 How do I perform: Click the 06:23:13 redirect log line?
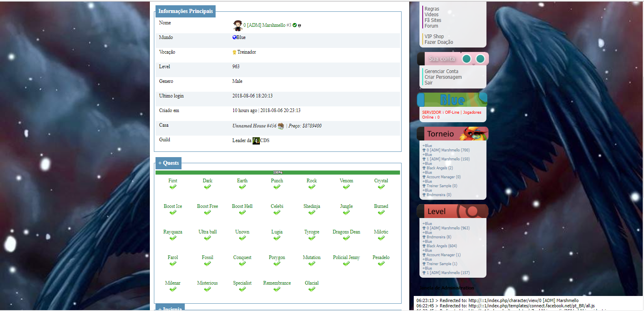pyautogui.click(x=497, y=301)
